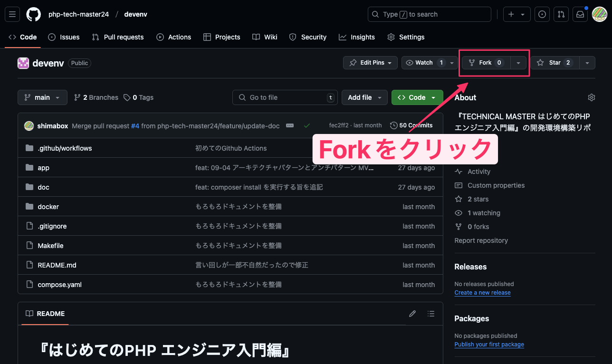Screen dimensions: 612x364
Task: Open the Add file dropdown
Action: click(364, 97)
